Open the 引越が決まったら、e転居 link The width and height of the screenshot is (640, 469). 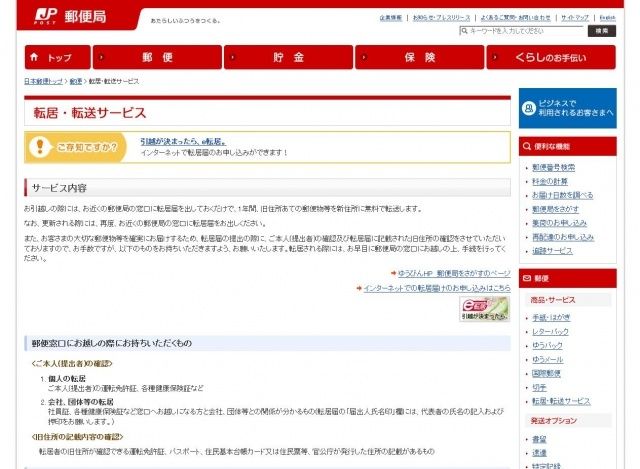point(182,142)
